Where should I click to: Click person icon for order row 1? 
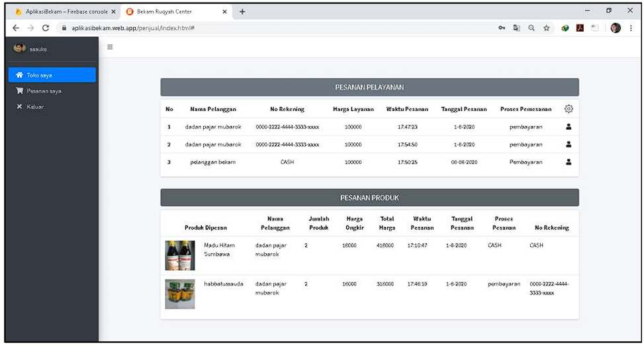(x=568, y=126)
